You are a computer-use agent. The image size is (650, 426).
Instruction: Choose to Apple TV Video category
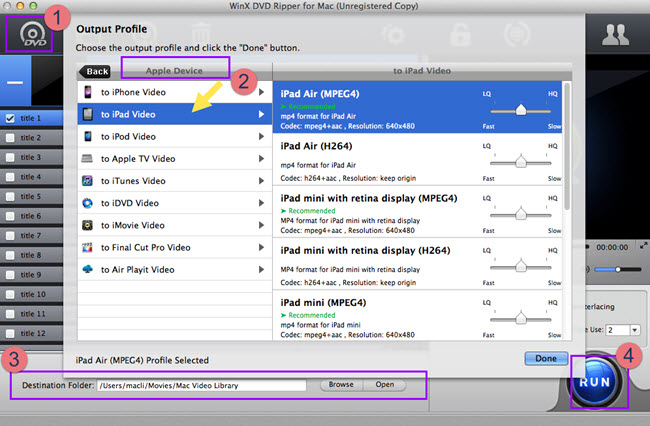tap(175, 158)
